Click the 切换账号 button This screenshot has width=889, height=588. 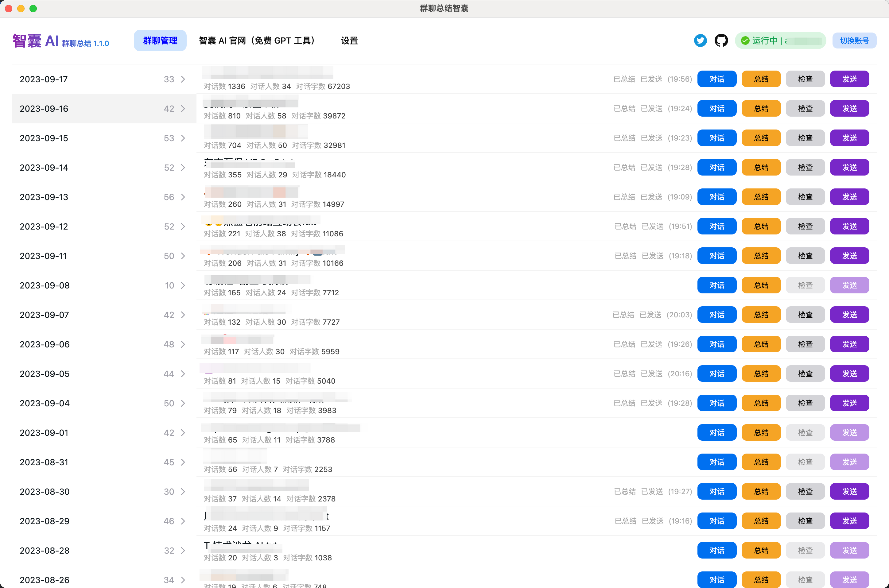854,41
